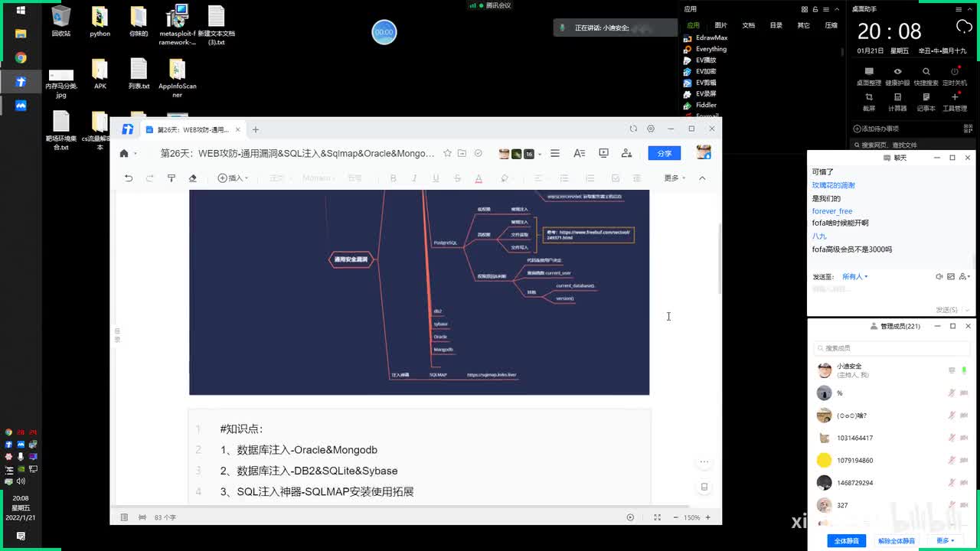Open Chrome from the Windows taskbar
980x551 pixels.
[21, 58]
